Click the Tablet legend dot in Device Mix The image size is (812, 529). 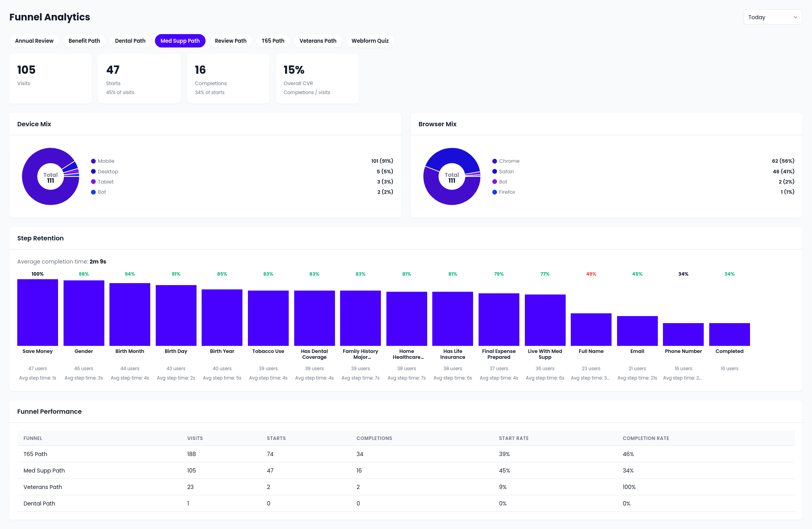[93, 182]
